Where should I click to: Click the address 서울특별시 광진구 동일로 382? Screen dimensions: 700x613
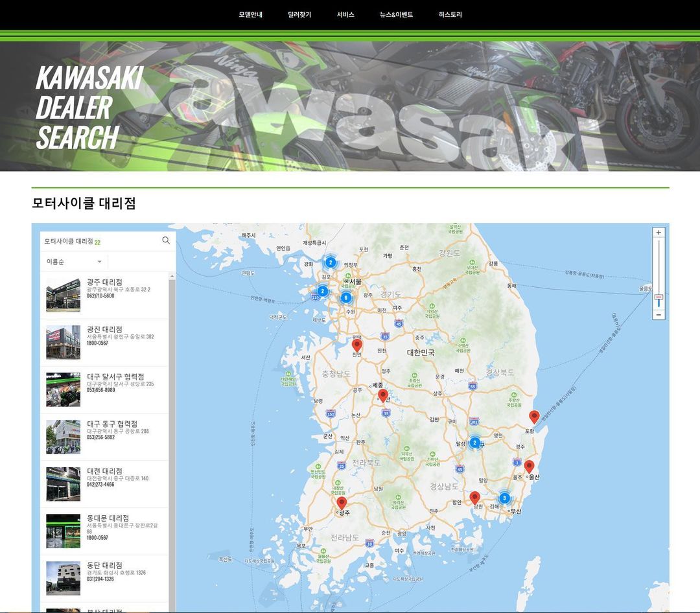121,337
